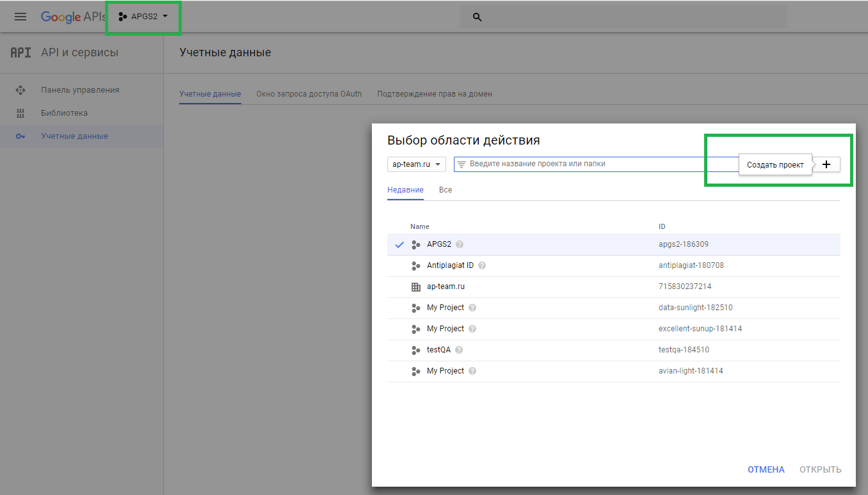
Task: Click the filter icon in project search
Action: pyautogui.click(x=461, y=164)
